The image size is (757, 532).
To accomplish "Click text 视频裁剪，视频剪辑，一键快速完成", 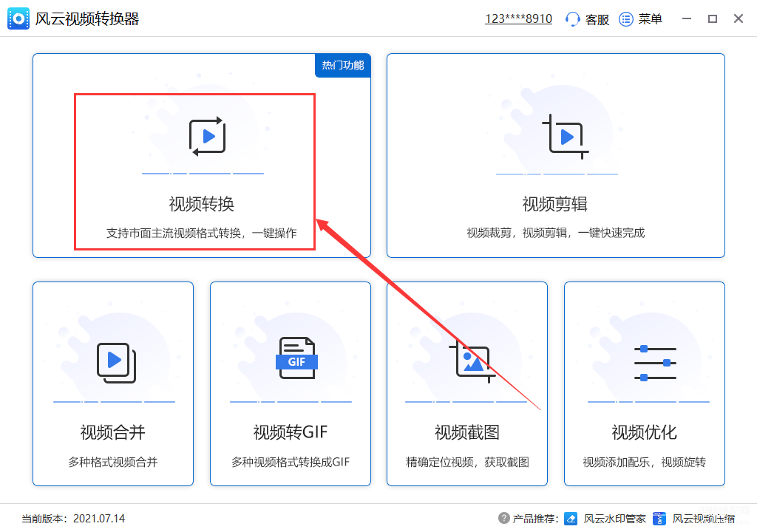I will pyautogui.click(x=556, y=233).
